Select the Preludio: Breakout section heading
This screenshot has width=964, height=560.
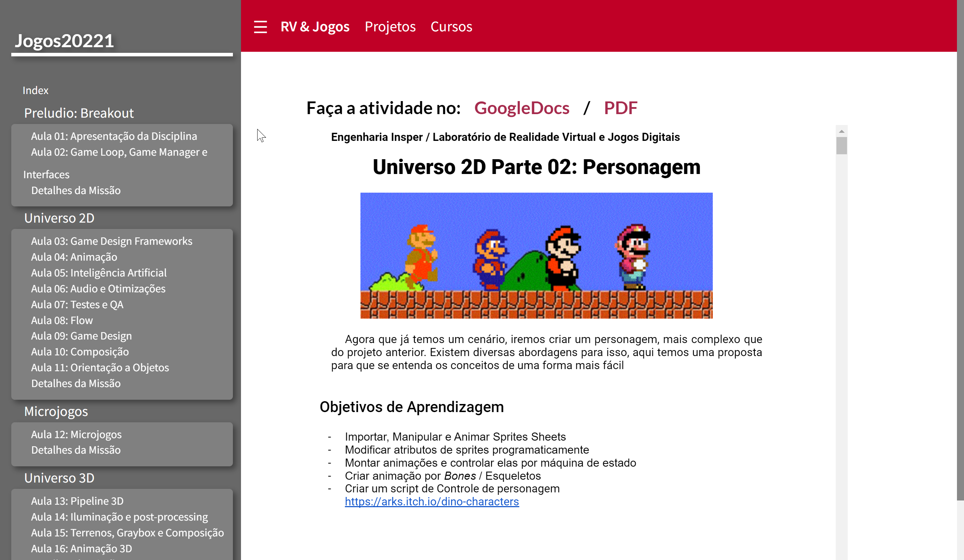click(x=79, y=113)
